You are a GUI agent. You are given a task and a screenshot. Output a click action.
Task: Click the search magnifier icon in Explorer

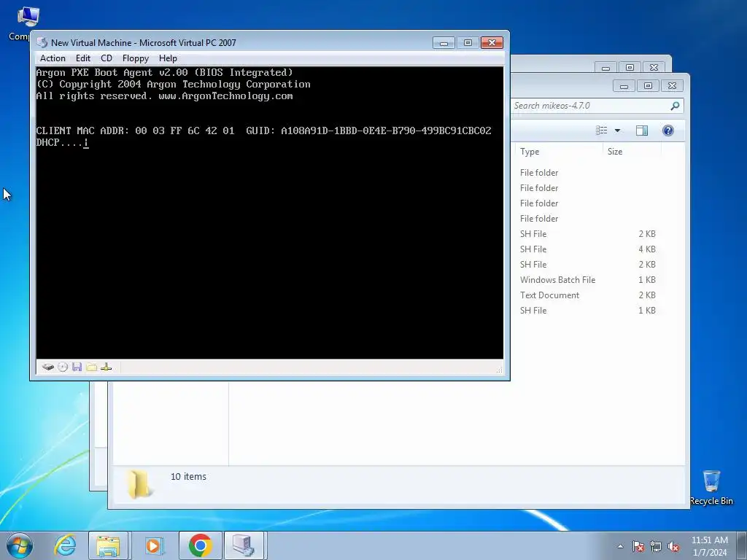675,106
